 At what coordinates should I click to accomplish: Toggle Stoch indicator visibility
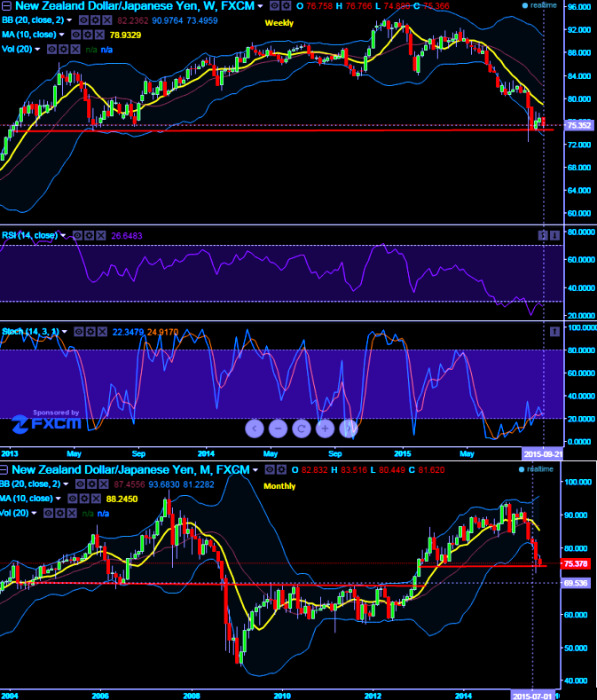(x=79, y=331)
